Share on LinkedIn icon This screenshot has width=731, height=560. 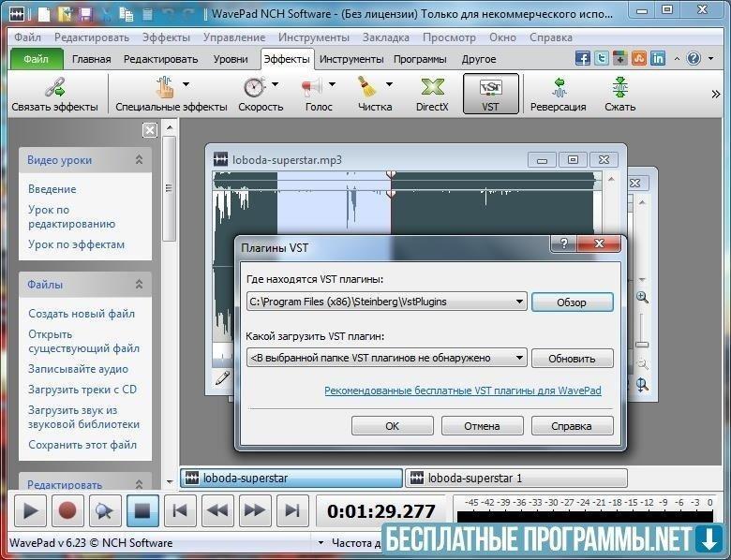click(x=658, y=58)
